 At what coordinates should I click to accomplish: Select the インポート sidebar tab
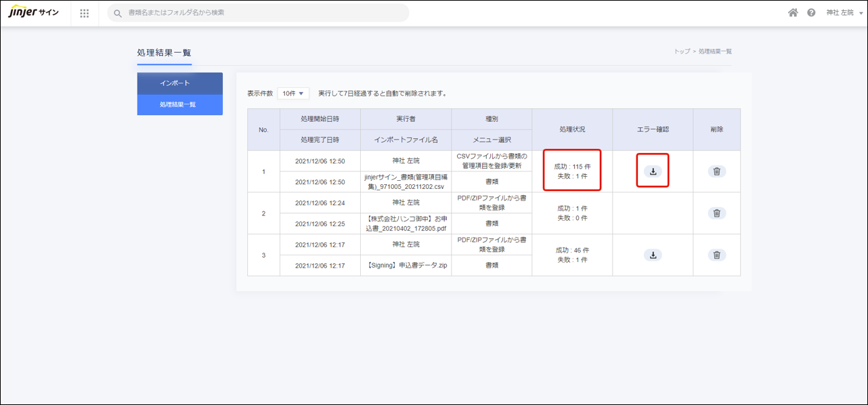tap(179, 83)
